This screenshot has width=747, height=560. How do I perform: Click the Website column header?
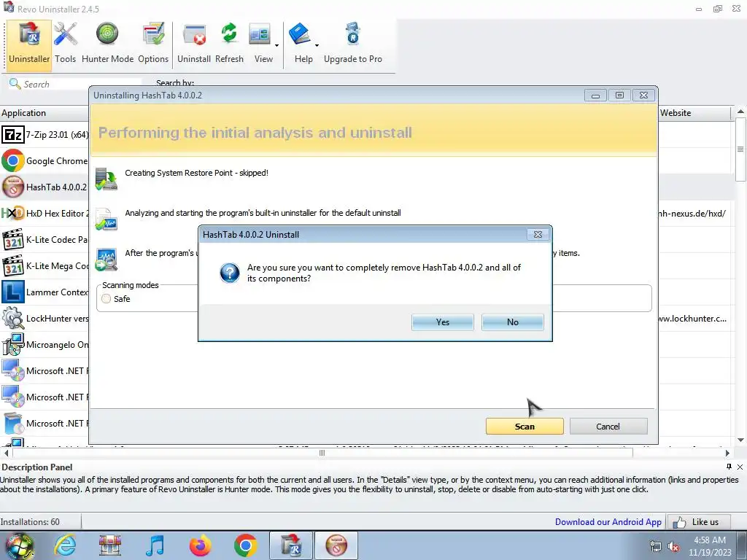tap(694, 113)
